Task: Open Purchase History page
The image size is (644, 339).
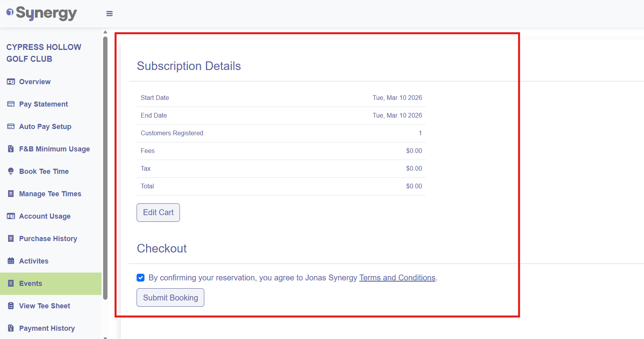Action: click(48, 239)
